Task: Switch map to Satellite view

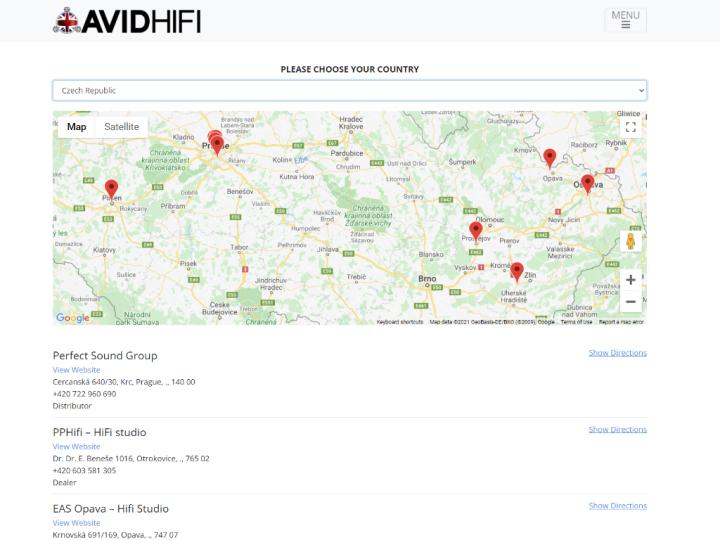Action: point(122,127)
